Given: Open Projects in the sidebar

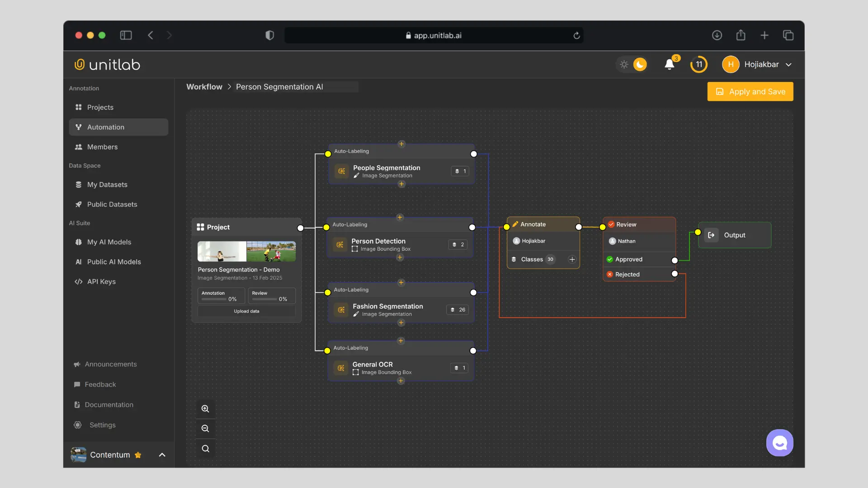Looking at the screenshot, I should point(100,107).
